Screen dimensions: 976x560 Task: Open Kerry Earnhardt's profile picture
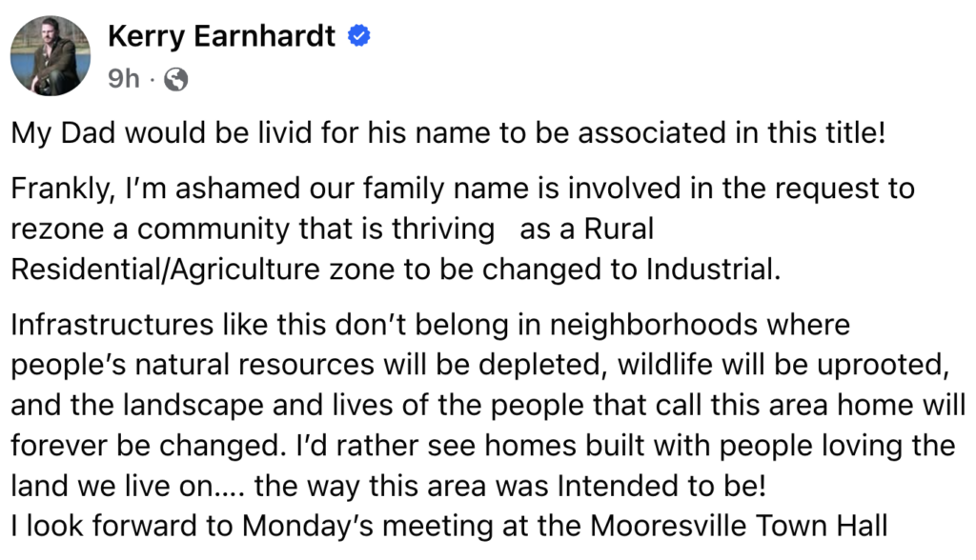[51, 56]
